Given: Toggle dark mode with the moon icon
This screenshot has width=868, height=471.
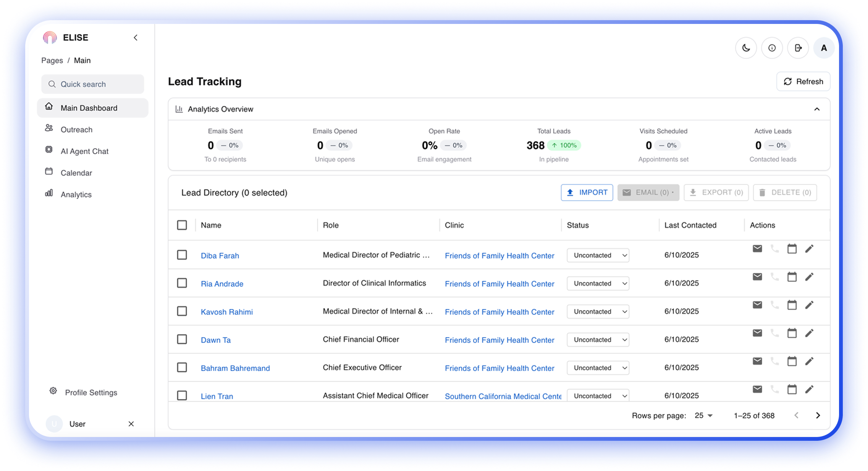Looking at the screenshot, I should (746, 47).
